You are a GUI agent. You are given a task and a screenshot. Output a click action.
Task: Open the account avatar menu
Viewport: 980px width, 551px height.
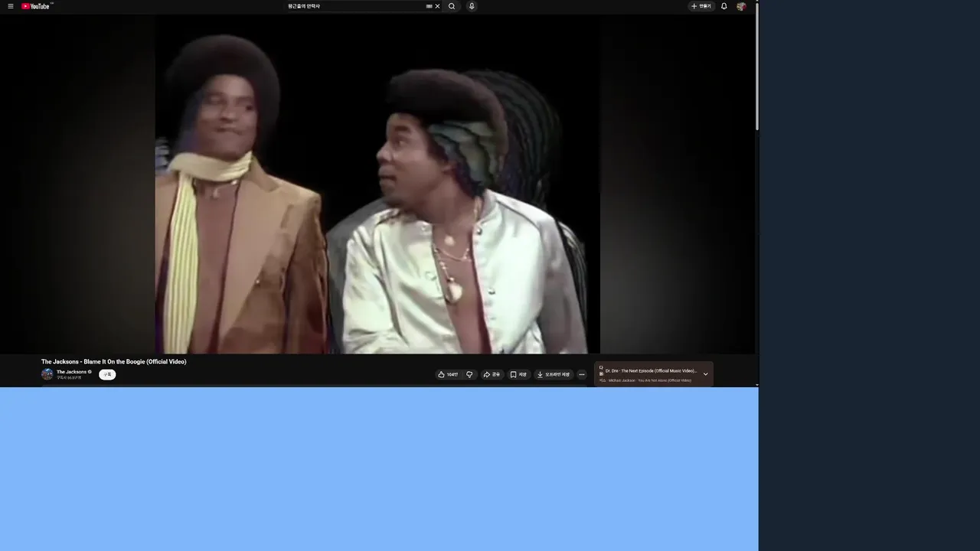click(741, 6)
